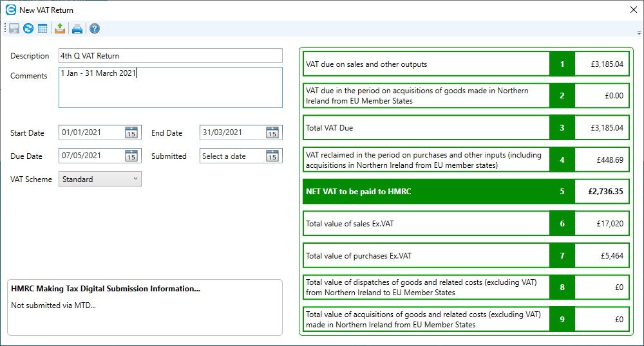
Task: Click the Box 4 VAT reclaimed amount
Action: 601,159
